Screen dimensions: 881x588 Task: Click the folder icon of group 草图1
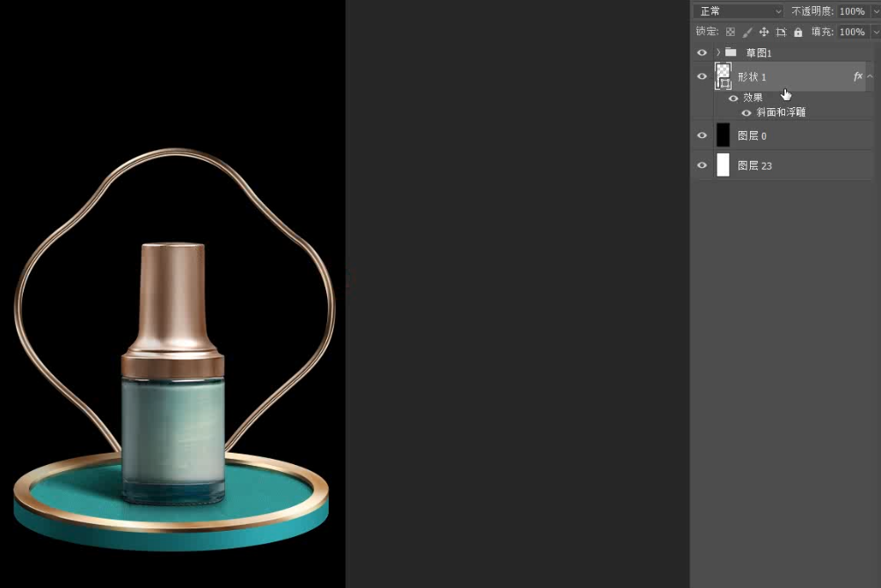(731, 53)
